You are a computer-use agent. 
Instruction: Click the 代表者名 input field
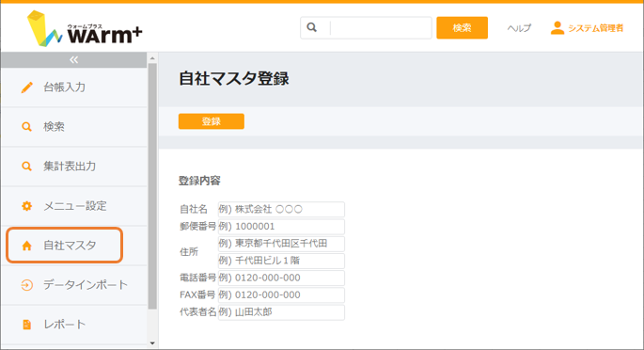pos(281,312)
